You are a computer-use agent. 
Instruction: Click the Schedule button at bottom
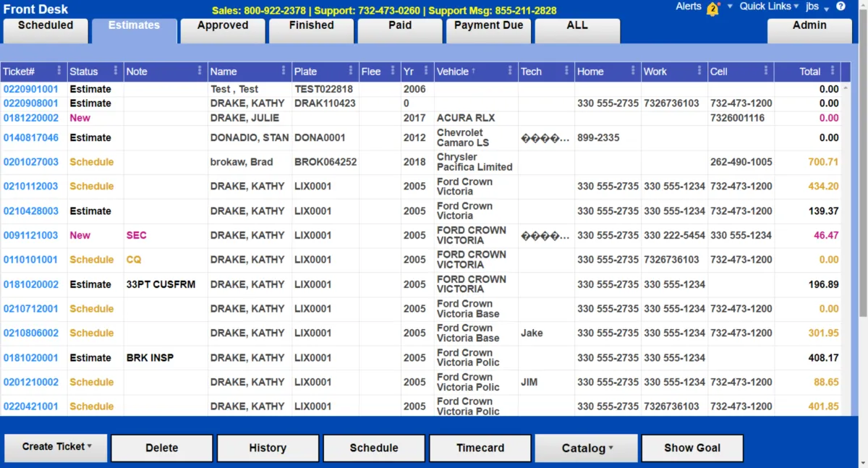(x=374, y=448)
